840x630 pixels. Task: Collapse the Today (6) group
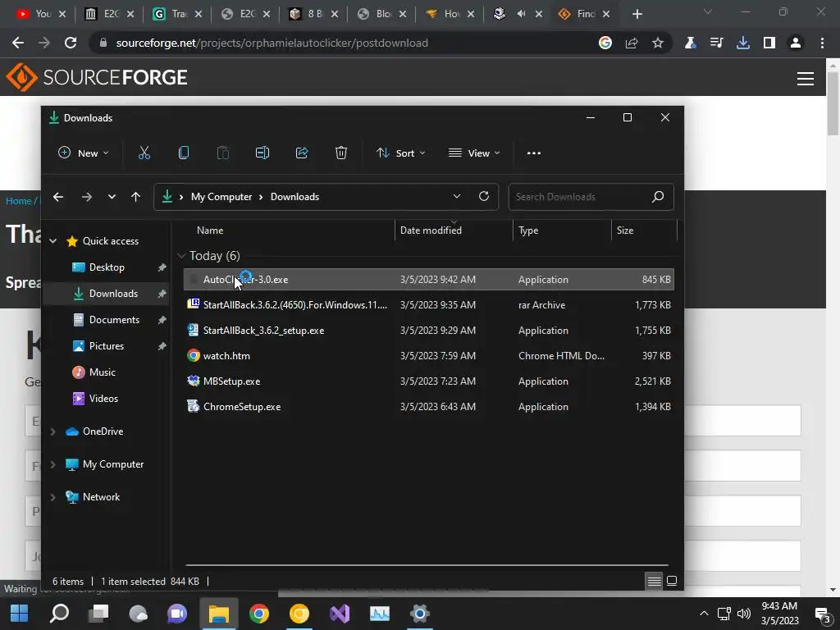pyautogui.click(x=181, y=256)
